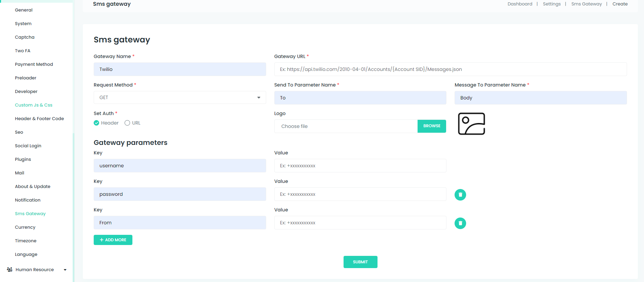The height and width of the screenshot is (282, 644).
Task: Focus the Gateway URL field
Action: coord(450,69)
